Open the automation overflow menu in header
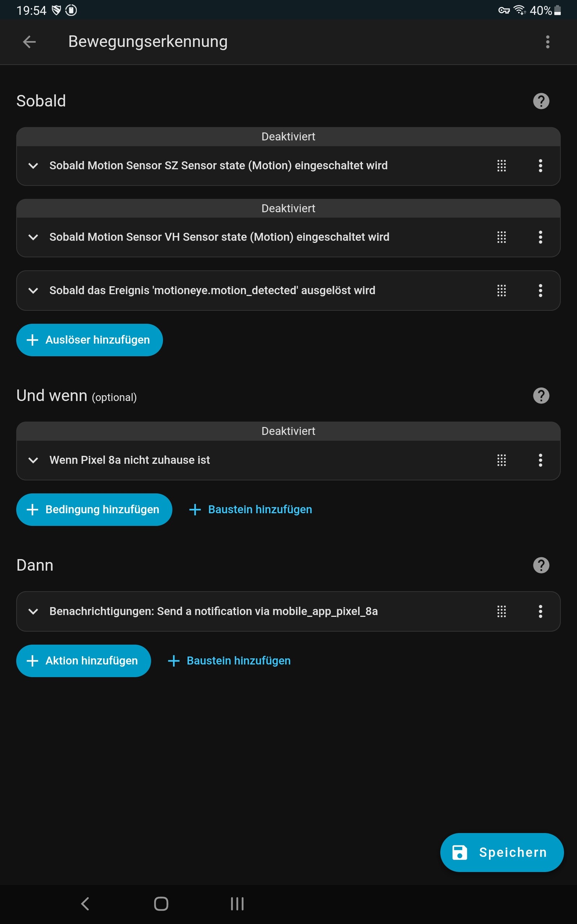This screenshot has width=577, height=924. click(x=547, y=42)
